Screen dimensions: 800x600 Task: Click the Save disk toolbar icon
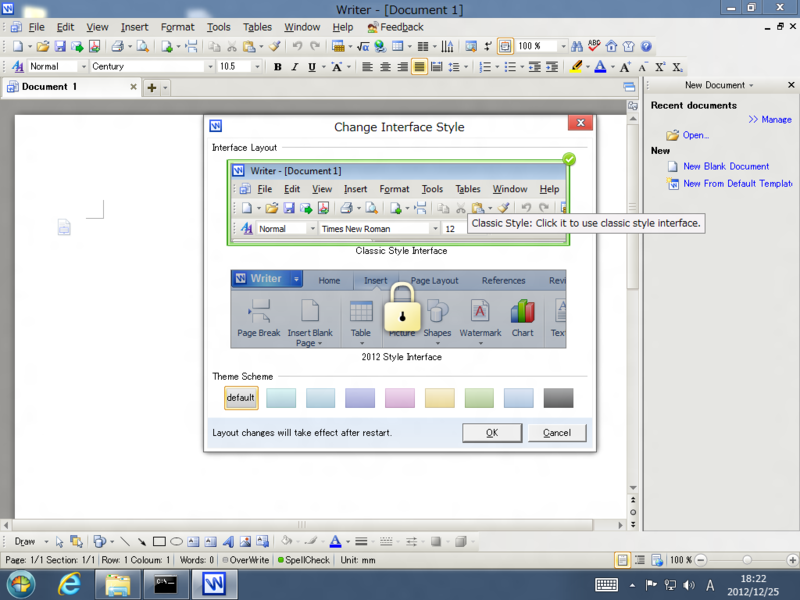point(60,46)
